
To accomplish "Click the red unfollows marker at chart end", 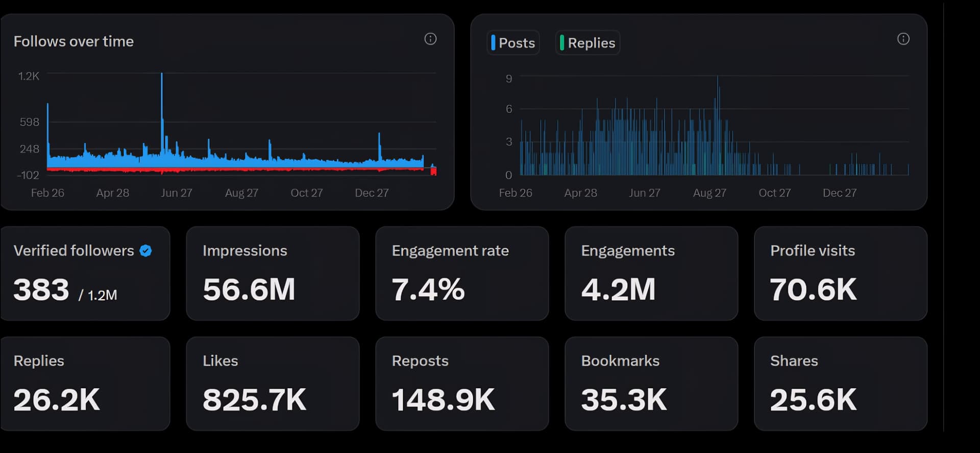I will (x=433, y=172).
